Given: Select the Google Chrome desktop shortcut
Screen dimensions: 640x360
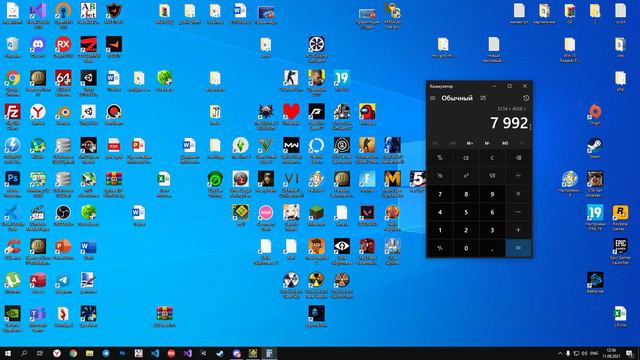Looking at the screenshot, I should [13, 83].
